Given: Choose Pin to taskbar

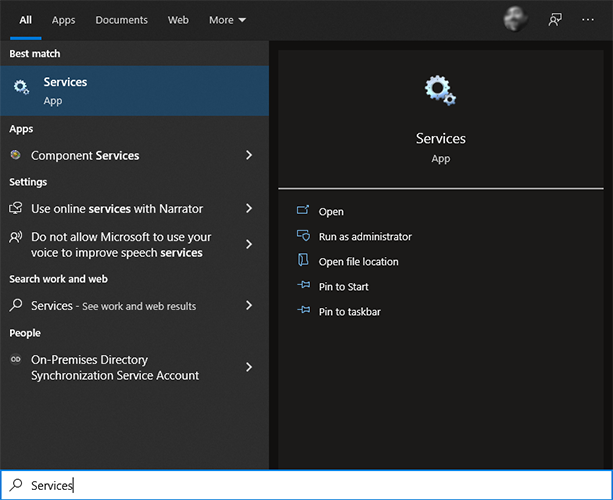Looking at the screenshot, I should 349,311.
